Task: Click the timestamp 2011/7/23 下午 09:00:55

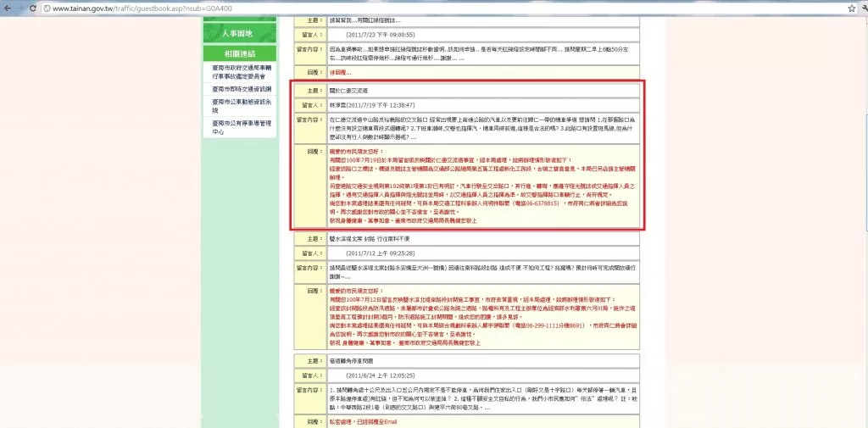Action: [x=380, y=35]
